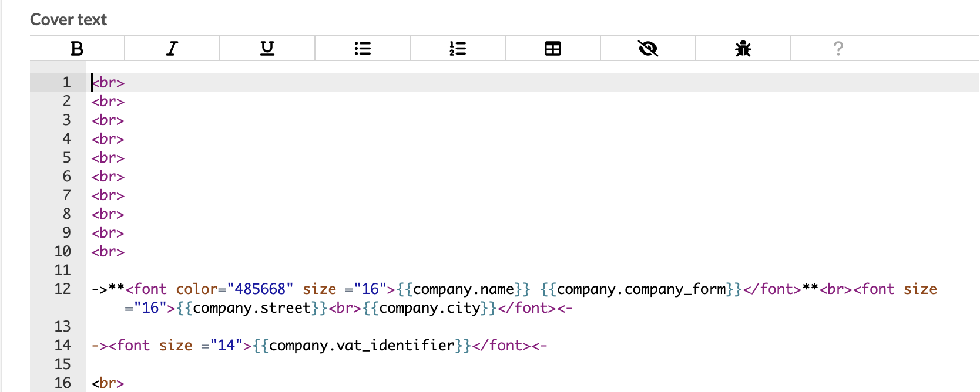The width and height of the screenshot is (980, 392).
Task: Toggle bold formatting button
Action: (x=77, y=48)
